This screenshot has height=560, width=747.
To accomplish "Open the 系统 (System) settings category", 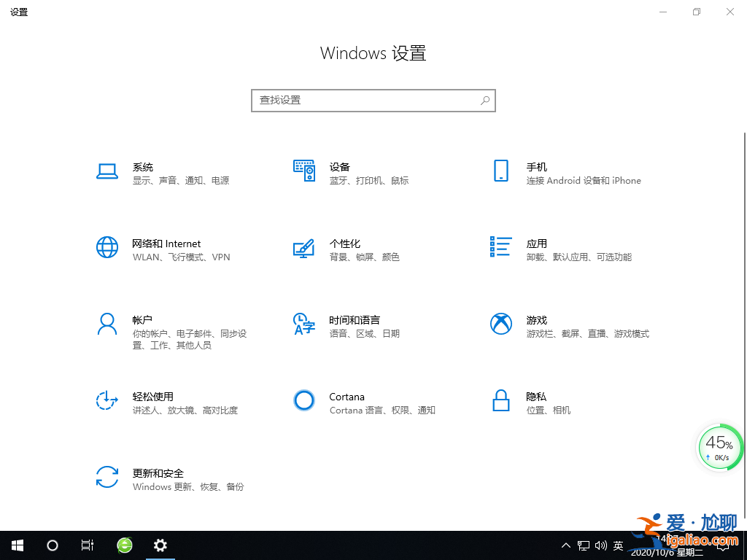I will (143, 173).
